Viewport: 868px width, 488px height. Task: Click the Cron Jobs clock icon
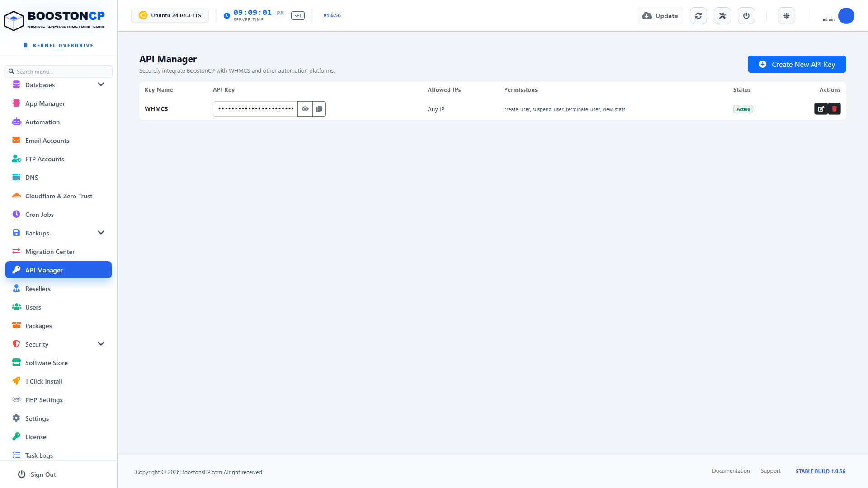(x=16, y=214)
